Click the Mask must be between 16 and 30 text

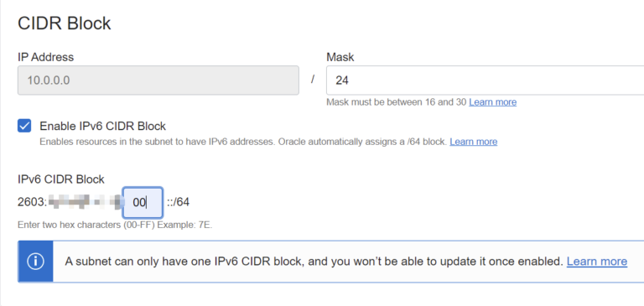[x=397, y=102]
